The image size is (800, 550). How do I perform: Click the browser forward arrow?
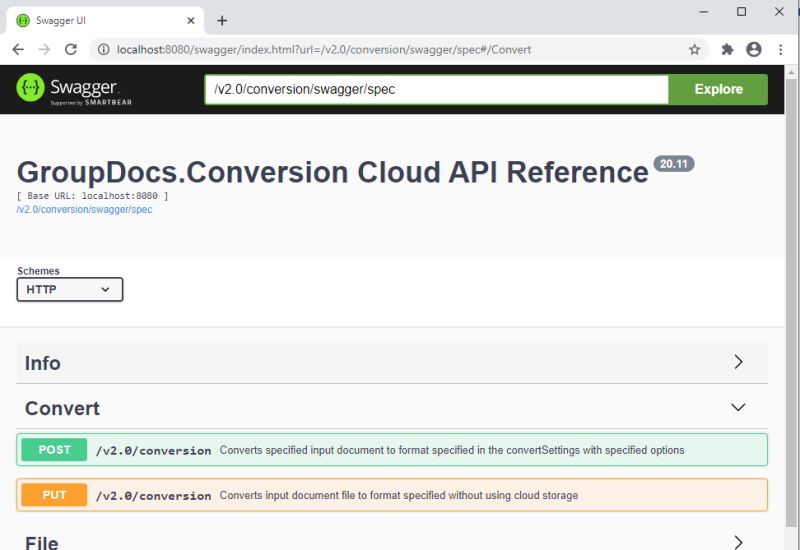tap(44, 49)
